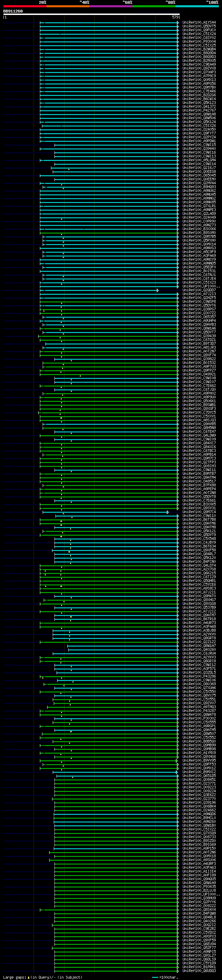Click the UniRef100_Q8W506 label

pos(199,118)
